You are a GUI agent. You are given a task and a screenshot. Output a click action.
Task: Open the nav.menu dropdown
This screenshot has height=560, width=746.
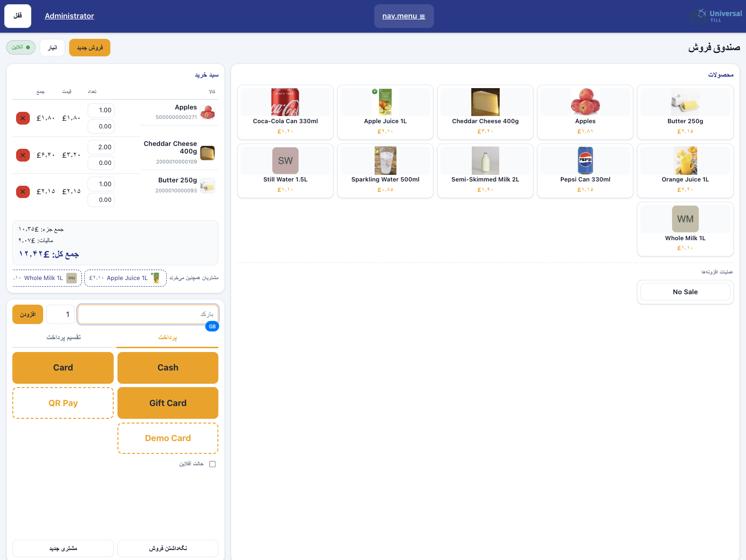pyautogui.click(x=404, y=16)
